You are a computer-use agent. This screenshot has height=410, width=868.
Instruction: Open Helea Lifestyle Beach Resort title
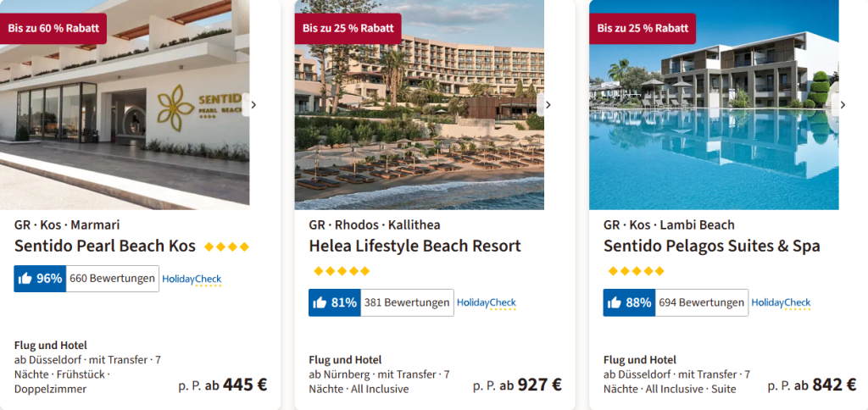click(x=415, y=247)
